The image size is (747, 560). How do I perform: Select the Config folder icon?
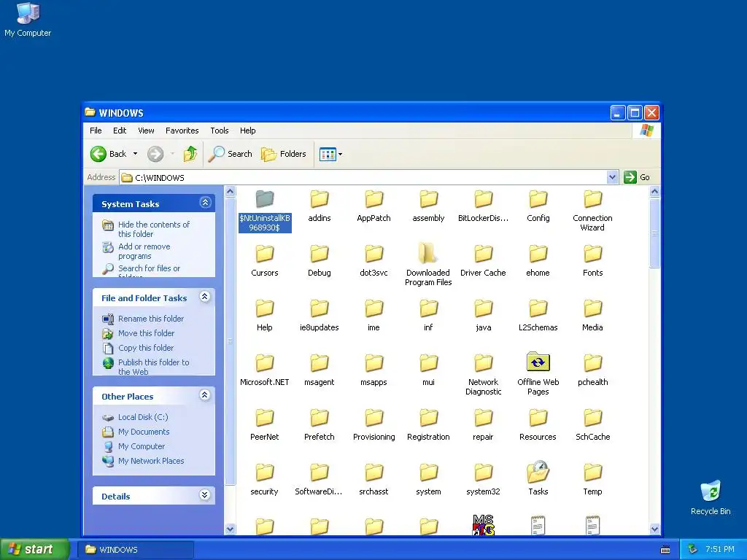click(x=538, y=199)
